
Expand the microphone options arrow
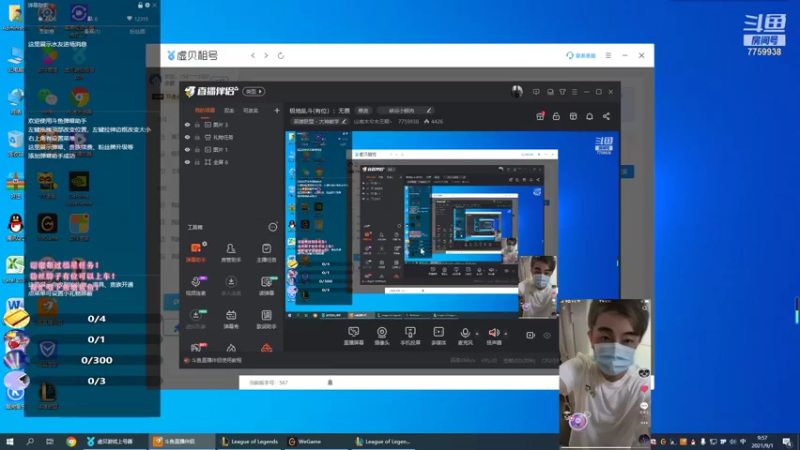tap(477, 334)
